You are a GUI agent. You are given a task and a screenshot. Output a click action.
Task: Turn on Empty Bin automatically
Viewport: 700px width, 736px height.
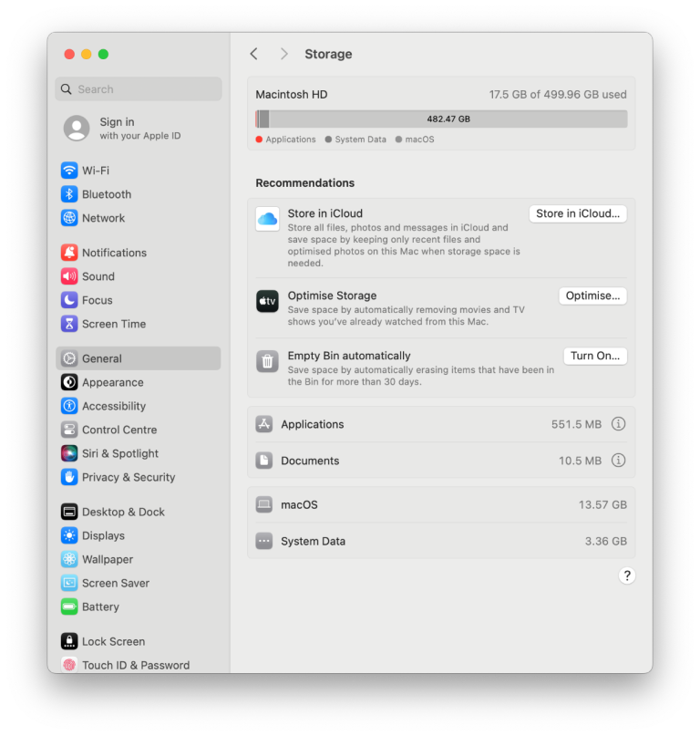coord(594,356)
